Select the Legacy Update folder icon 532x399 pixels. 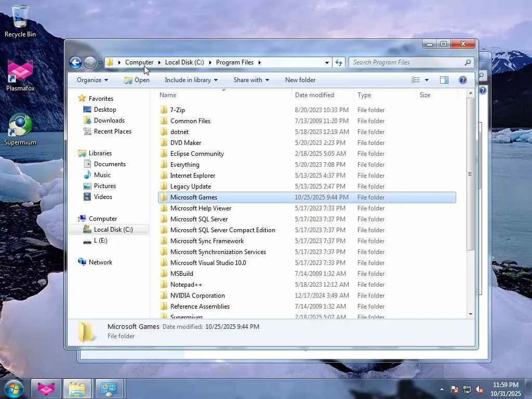point(164,186)
